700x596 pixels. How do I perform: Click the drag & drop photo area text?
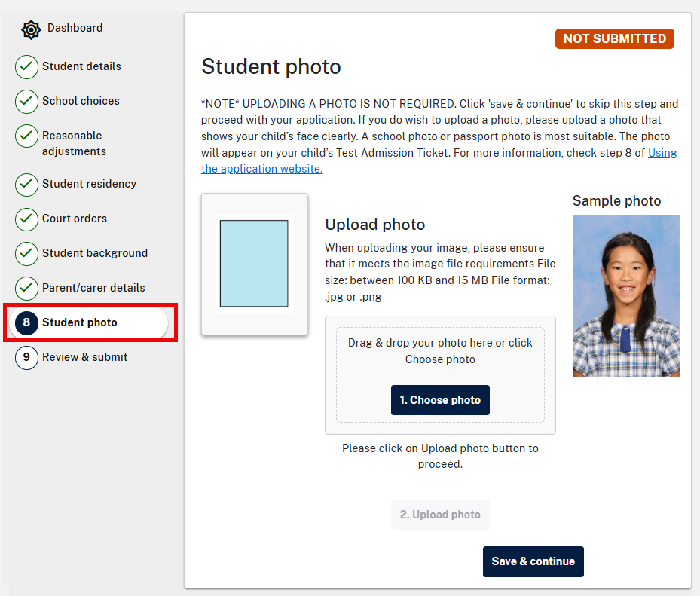(440, 351)
